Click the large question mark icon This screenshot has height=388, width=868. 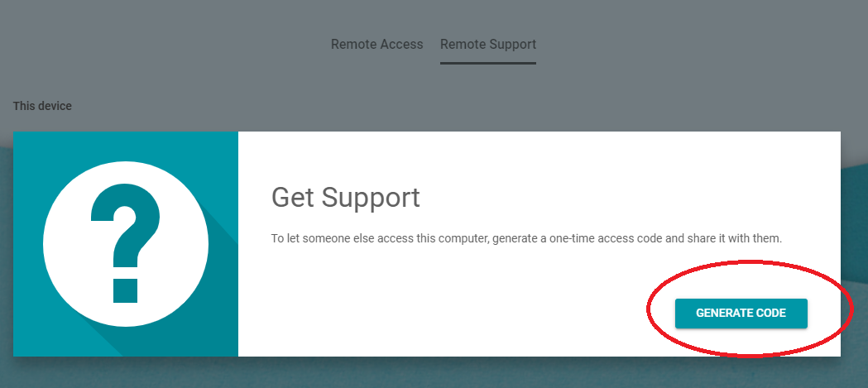click(126, 243)
